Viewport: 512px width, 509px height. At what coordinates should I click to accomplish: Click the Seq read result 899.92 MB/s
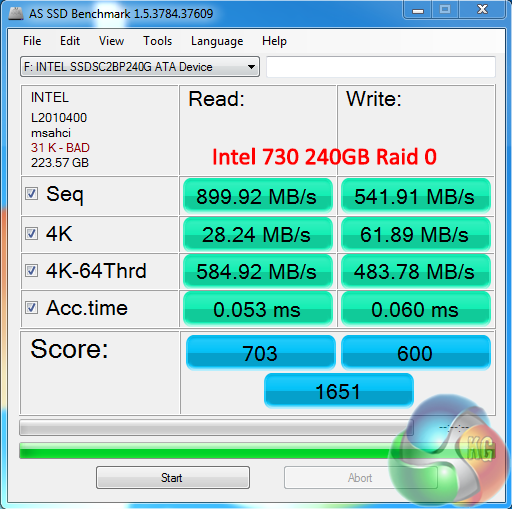coord(258,196)
